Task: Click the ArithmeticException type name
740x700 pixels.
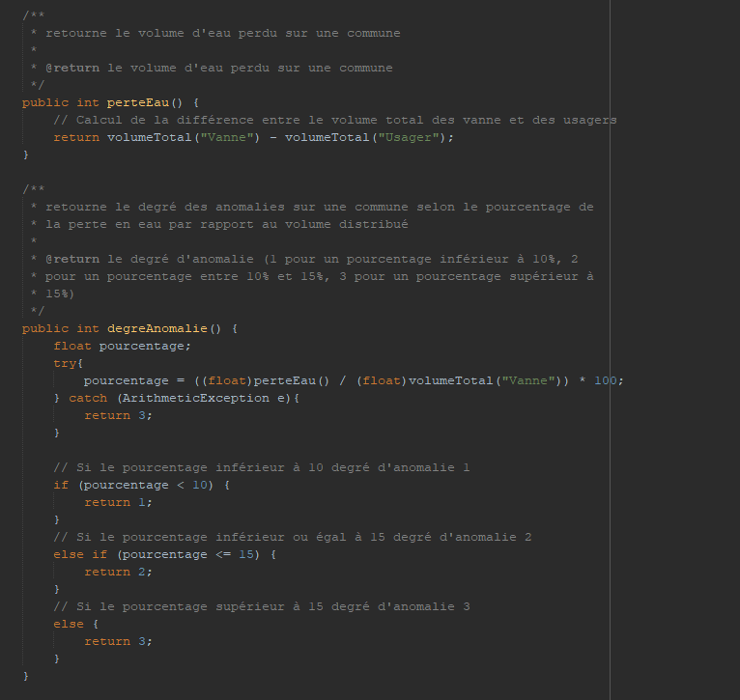Action: click(x=196, y=398)
